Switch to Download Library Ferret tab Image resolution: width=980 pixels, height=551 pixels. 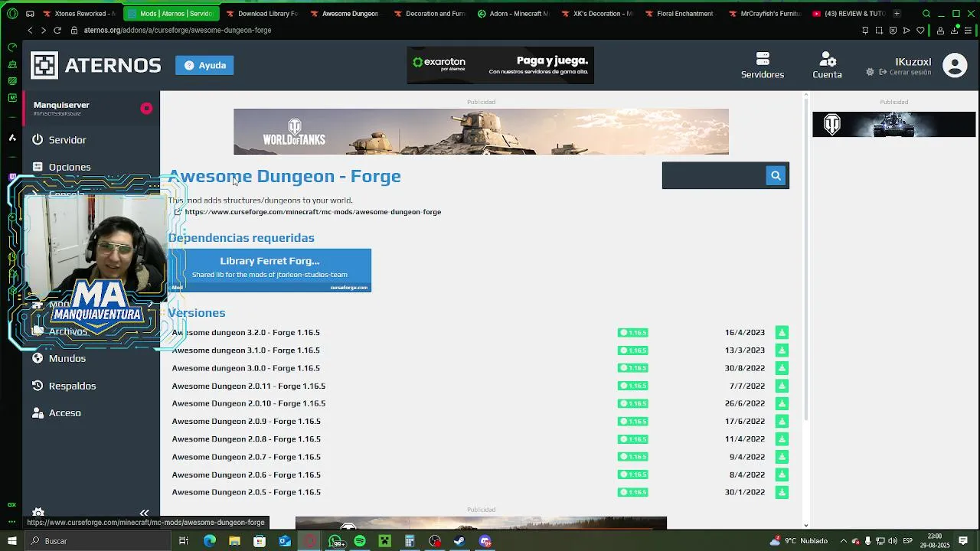262,14
